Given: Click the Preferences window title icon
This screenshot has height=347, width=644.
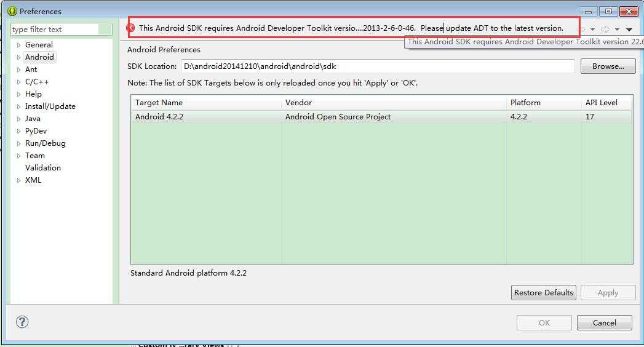Looking at the screenshot, I should coord(12,11).
